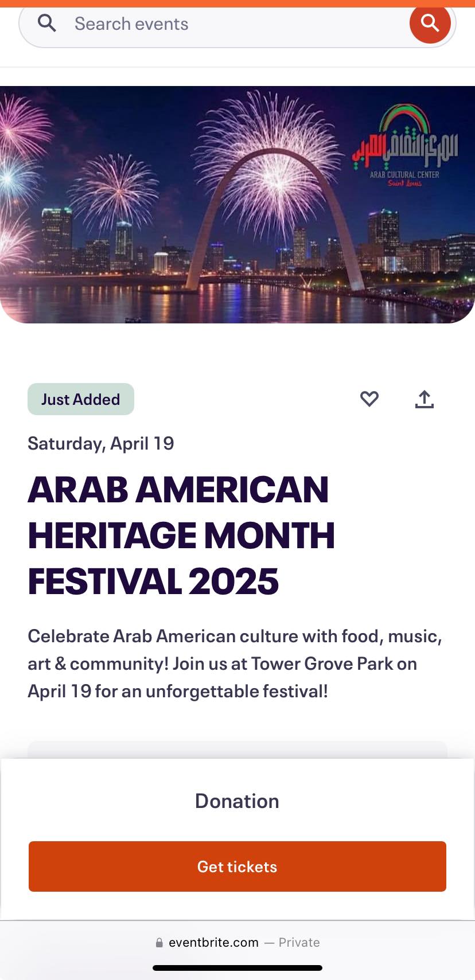Share the event using the upload arrow icon
This screenshot has width=475, height=980.
[x=425, y=399]
